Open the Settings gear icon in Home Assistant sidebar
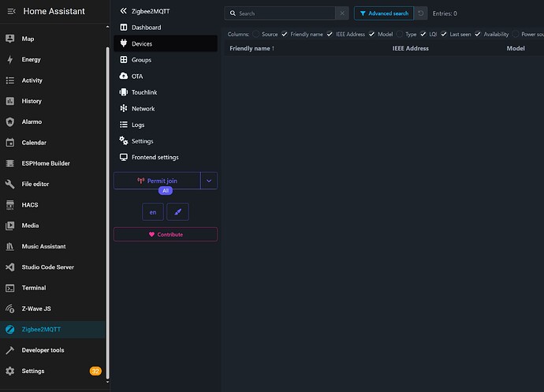Screen dimensions: 544x392 tap(10, 371)
